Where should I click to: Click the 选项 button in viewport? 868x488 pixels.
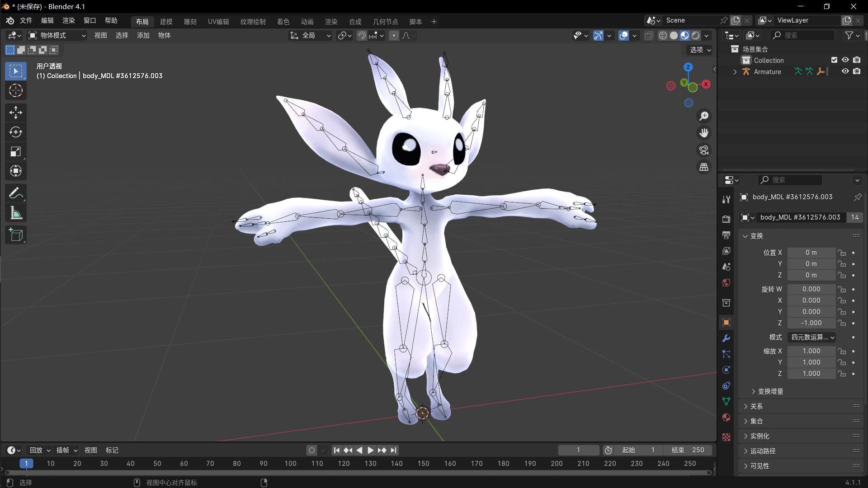click(699, 50)
